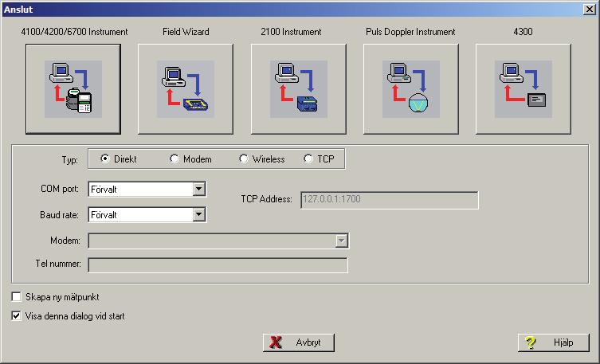Image resolution: width=600 pixels, height=364 pixels.
Task: Choose the 4300 connection icon
Action: pos(523,89)
